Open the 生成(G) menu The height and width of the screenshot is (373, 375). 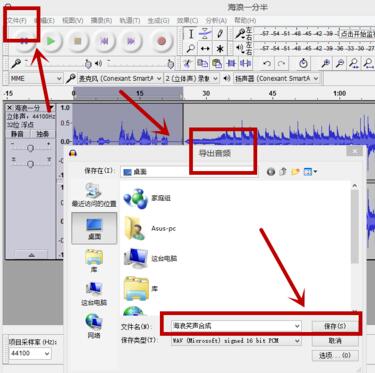(x=158, y=20)
